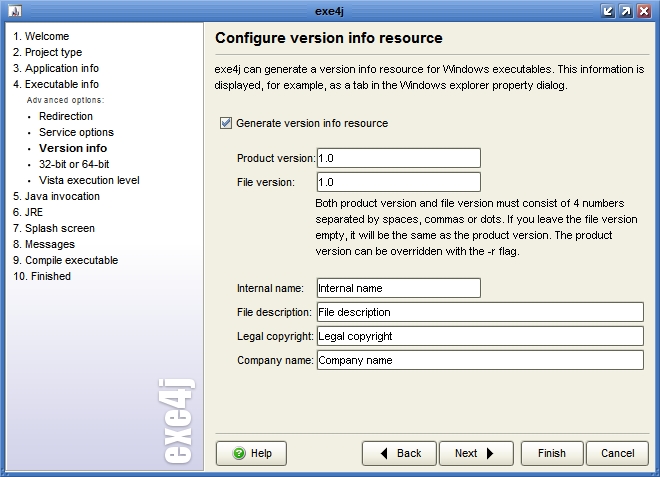This screenshot has width=660, height=477.
Task: Edit the Legal copyright field
Action: (479, 336)
